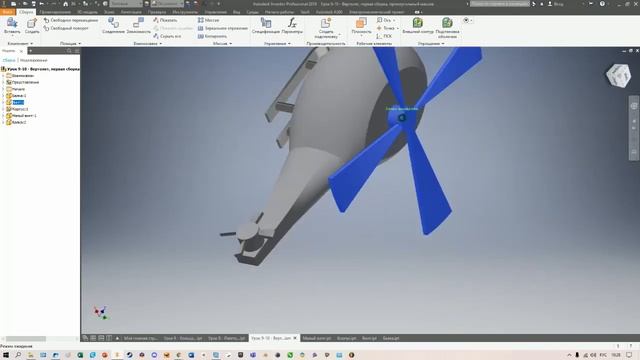Image resolution: width=640 pixels, height=360 pixels.
Task: Select Балка:2 in model tree
Action: [x=19, y=122]
